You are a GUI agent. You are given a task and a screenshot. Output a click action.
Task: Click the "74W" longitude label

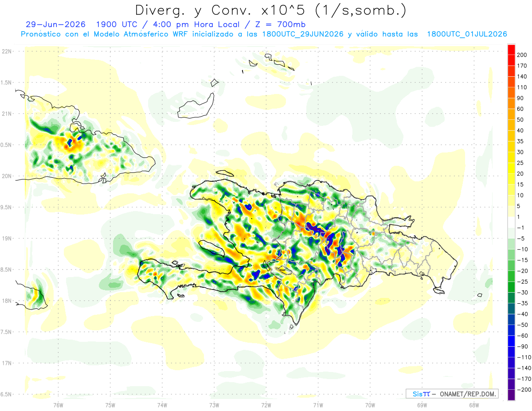coord(162,405)
